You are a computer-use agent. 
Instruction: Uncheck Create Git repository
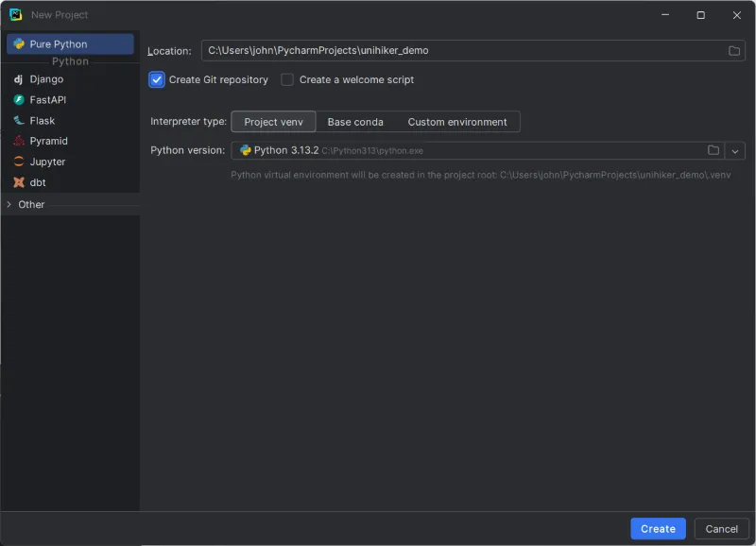point(157,79)
